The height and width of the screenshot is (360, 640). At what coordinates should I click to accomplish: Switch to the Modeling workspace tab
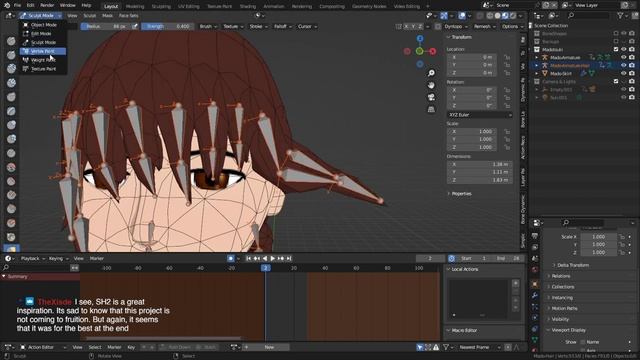135,7
